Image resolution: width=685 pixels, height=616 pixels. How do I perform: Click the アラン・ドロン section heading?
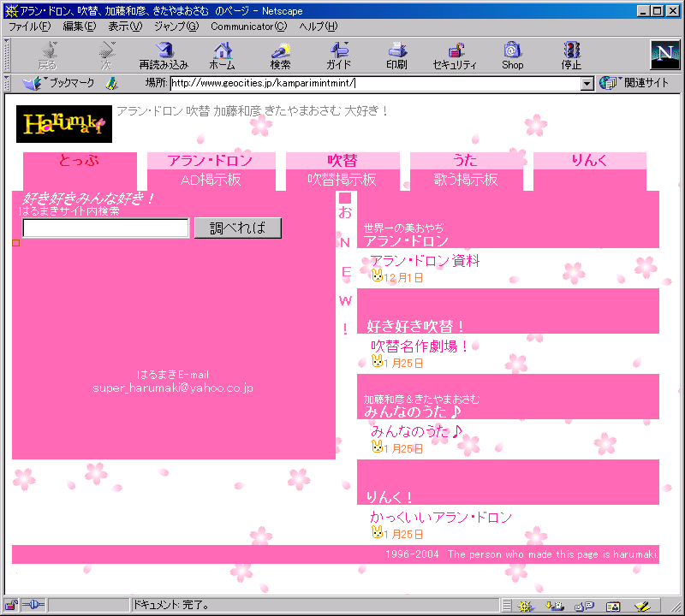(x=406, y=241)
